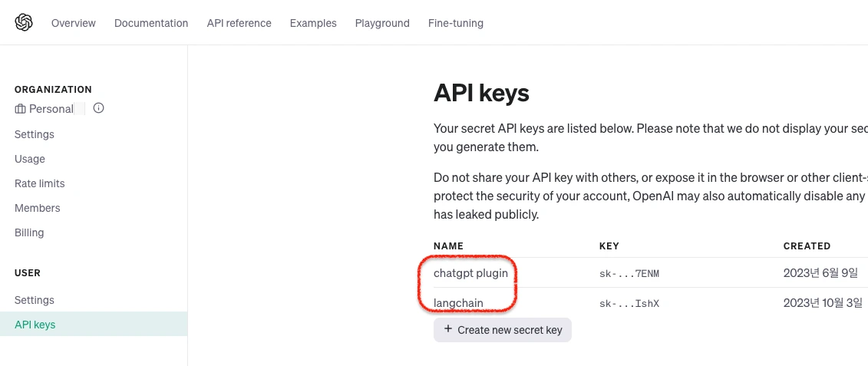Go to the Documentation tab
The height and width of the screenshot is (366, 868).
151,23
